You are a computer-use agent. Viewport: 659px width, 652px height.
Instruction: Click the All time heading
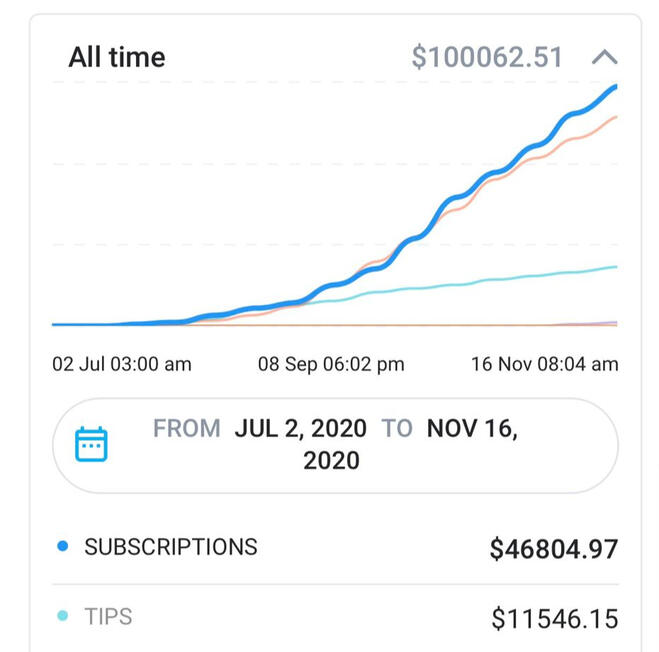(x=117, y=57)
